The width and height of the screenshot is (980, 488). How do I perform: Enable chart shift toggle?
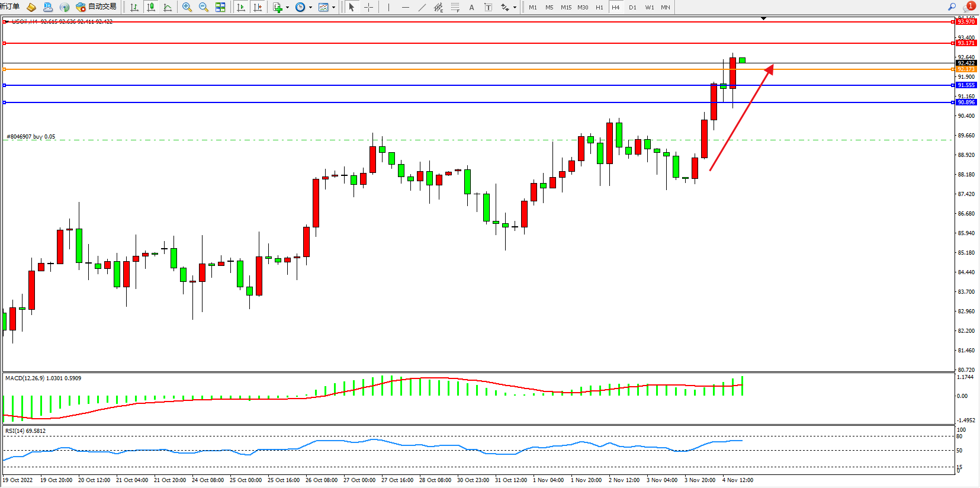click(x=258, y=7)
